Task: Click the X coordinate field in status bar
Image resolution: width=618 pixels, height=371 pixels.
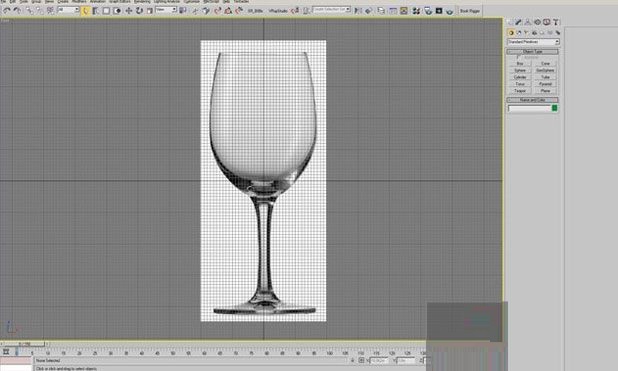Action: pyautogui.click(x=379, y=360)
